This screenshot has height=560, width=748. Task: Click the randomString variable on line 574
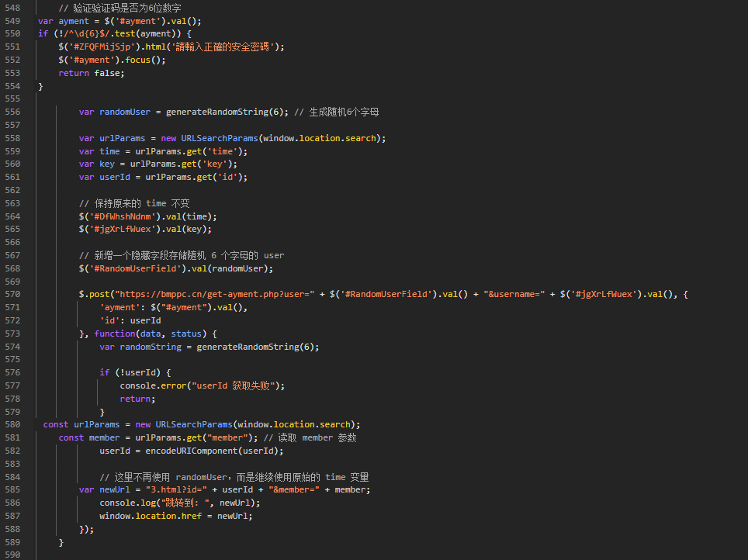pos(151,347)
